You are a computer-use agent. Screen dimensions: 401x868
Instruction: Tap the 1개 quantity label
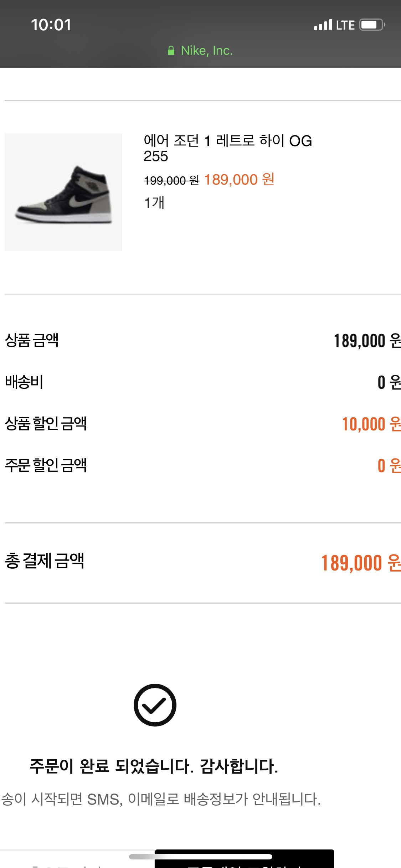pyautogui.click(x=154, y=203)
